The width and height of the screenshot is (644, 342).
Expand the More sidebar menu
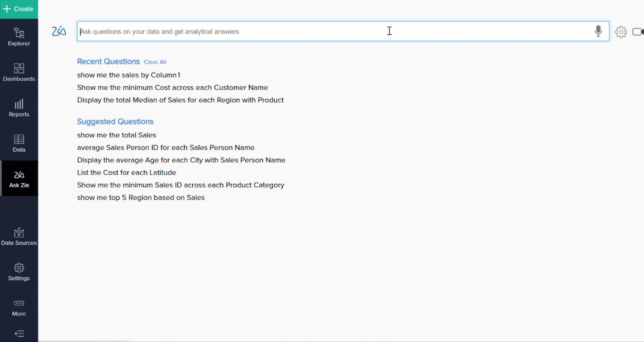tap(19, 307)
